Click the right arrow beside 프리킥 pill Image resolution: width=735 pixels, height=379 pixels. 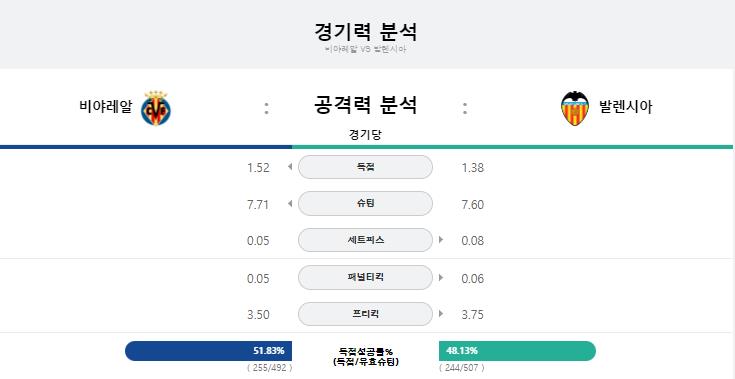point(441,313)
